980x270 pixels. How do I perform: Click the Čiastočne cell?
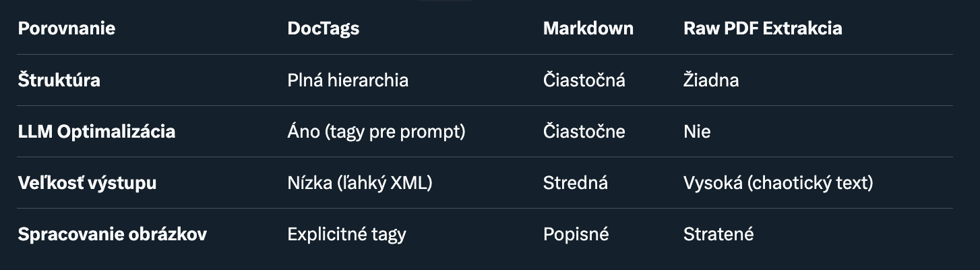click(x=584, y=131)
